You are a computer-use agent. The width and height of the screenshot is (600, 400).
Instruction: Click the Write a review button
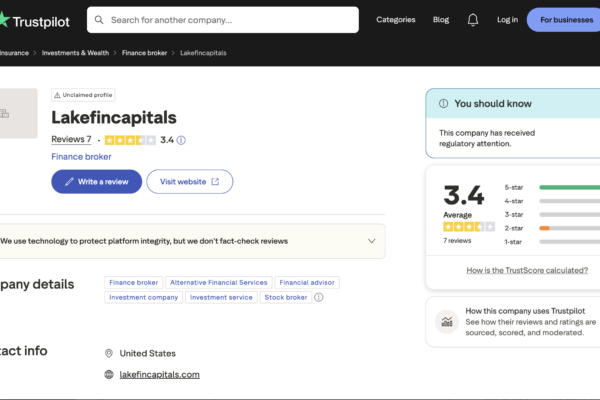coord(96,181)
